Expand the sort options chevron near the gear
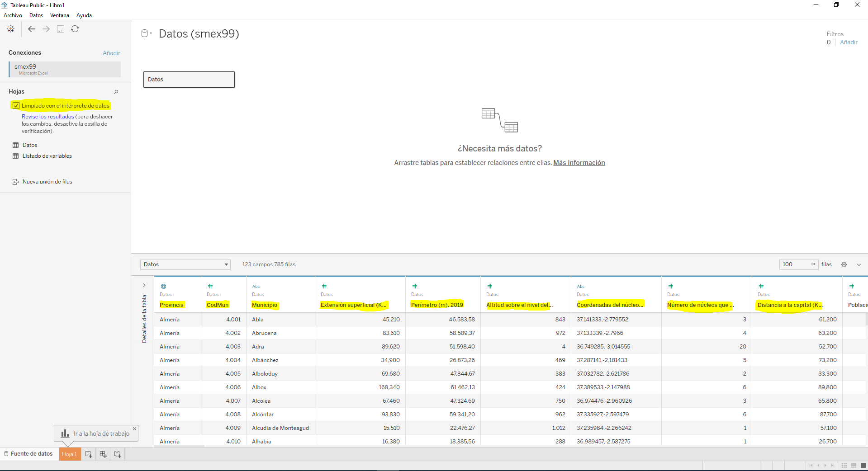Image resolution: width=868 pixels, height=471 pixels. (x=859, y=265)
